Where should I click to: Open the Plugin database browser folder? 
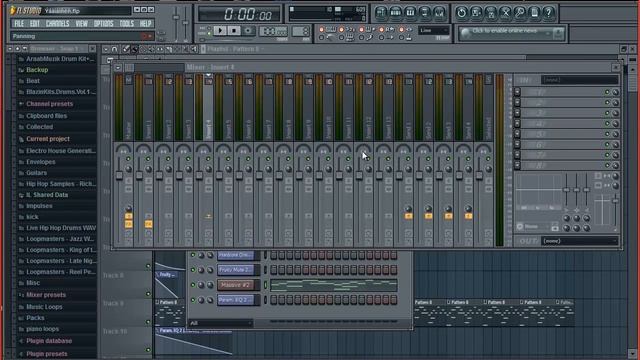(x=49, y=341)
